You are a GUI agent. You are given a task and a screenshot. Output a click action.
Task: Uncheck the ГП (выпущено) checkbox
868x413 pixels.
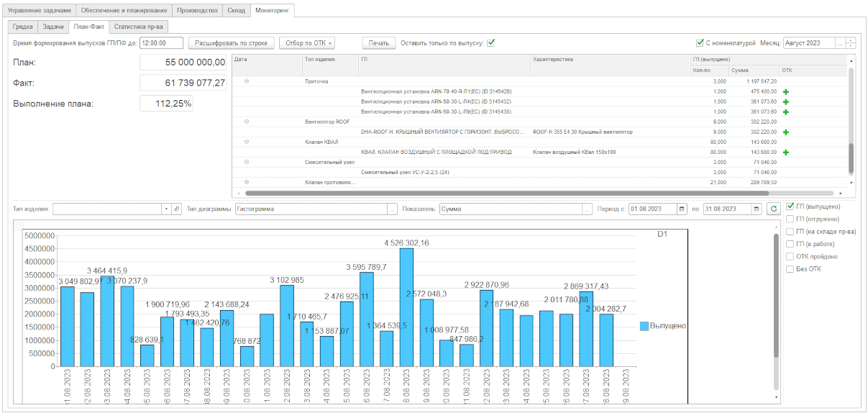790,206
